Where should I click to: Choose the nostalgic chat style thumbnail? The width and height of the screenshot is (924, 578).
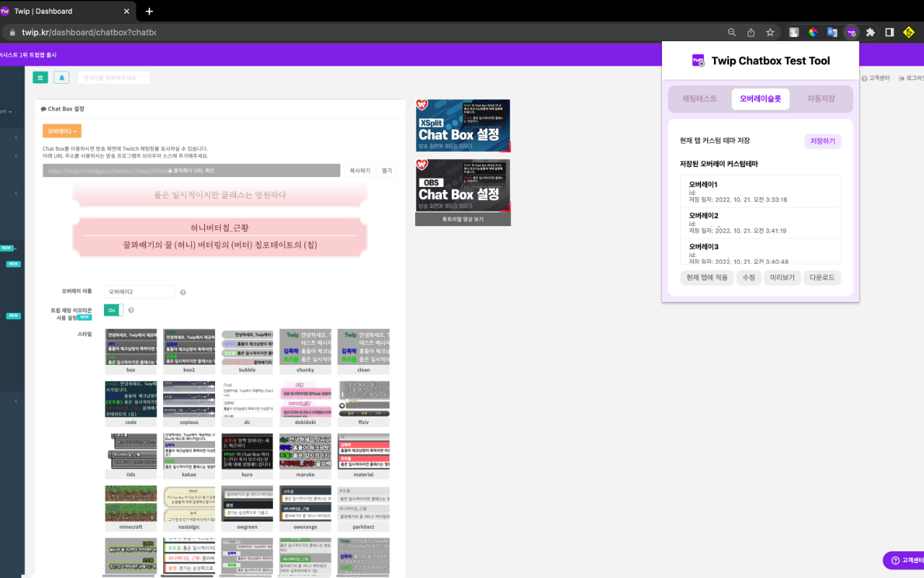(x=189, y=509)
